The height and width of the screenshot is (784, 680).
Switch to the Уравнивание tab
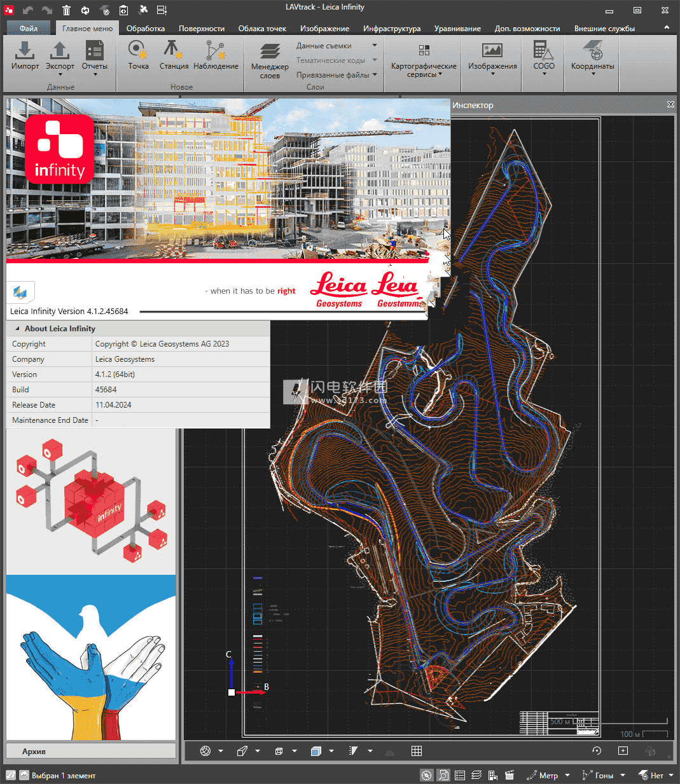point(457,28)
